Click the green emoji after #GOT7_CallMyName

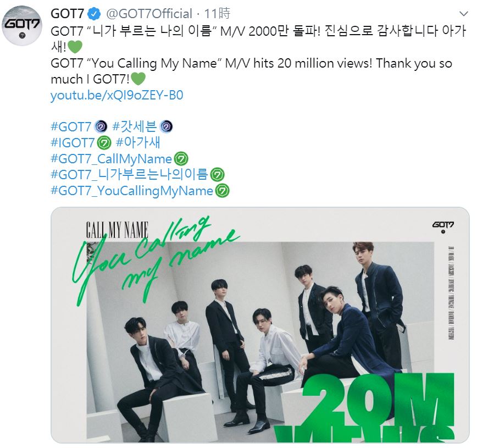coord(181,159)
